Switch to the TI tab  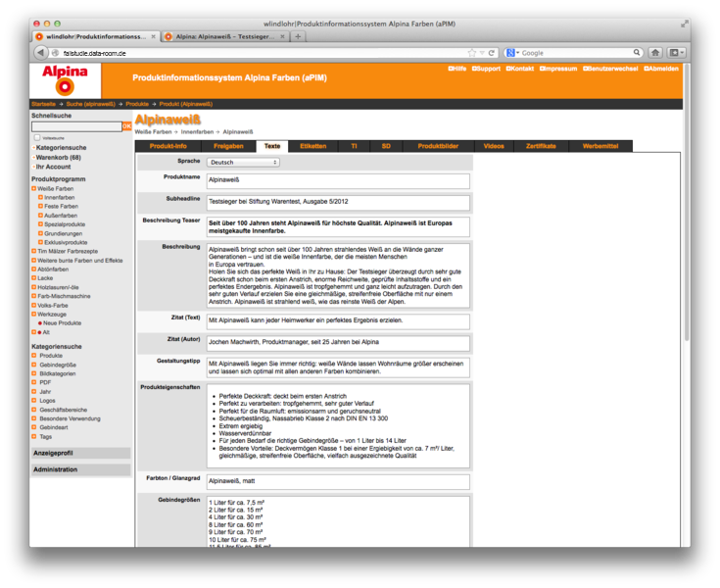click(354, 146)
